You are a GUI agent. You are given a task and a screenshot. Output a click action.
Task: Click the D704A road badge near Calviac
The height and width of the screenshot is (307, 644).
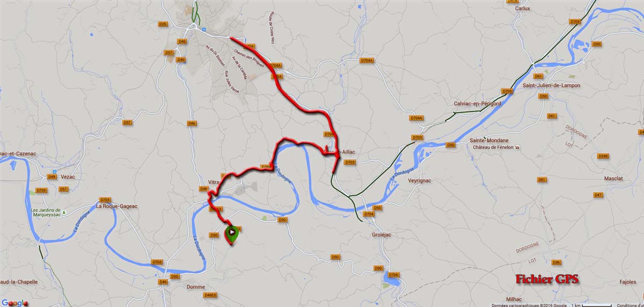pos(416,118)
